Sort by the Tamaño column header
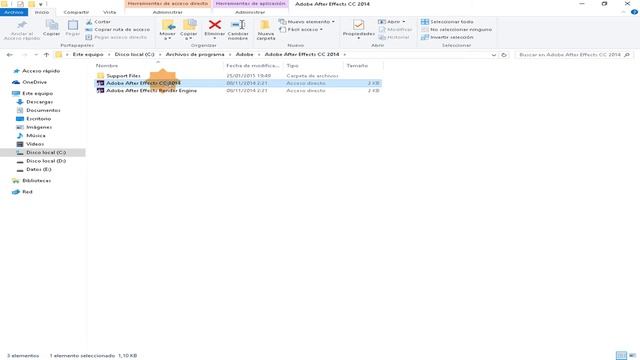640x360 pixels. tap(357, 66)
